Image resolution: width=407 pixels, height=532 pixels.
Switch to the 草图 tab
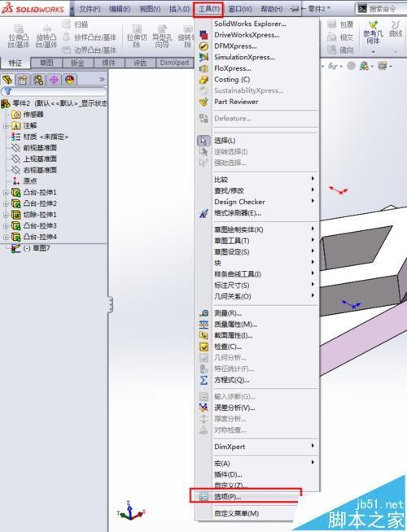46,63
